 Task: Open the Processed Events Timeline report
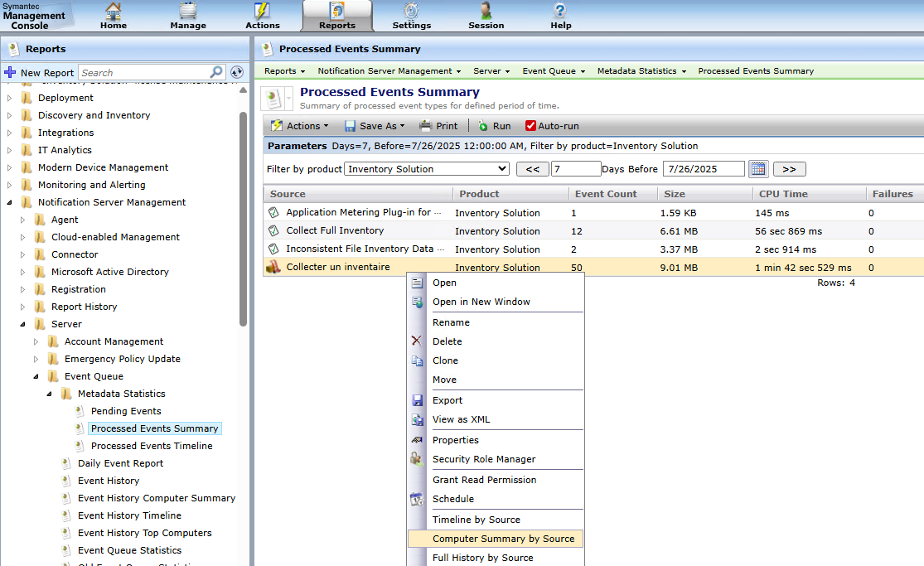click(152, 446)
